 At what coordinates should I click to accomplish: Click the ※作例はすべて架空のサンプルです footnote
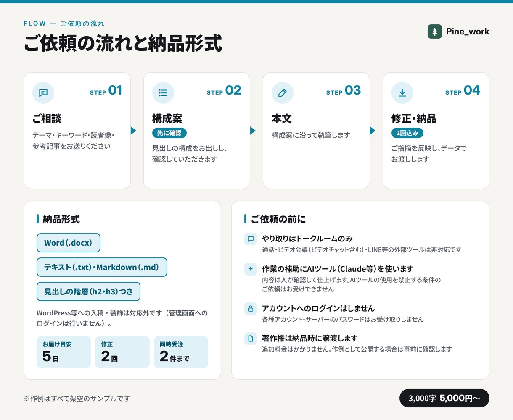tap(77, 398)
